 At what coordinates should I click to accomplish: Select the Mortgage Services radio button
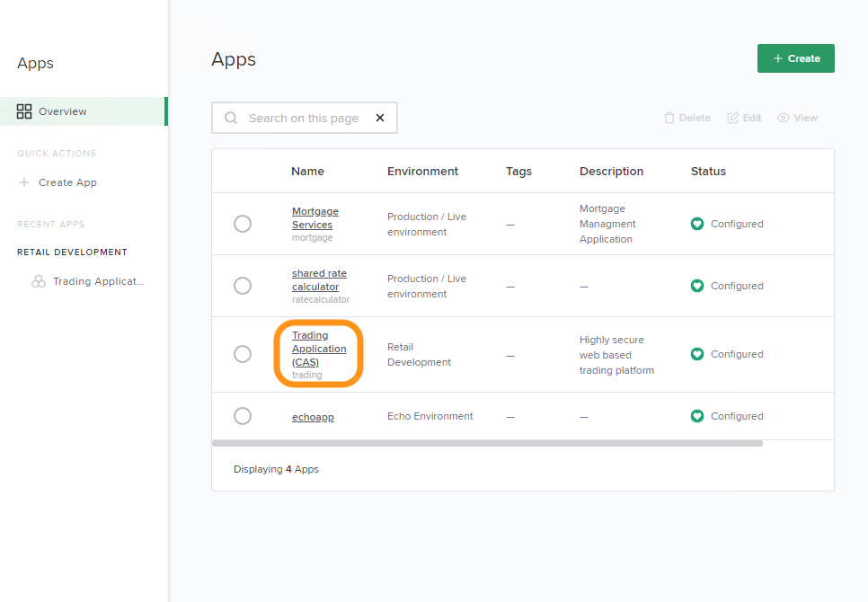click(243, 224)
